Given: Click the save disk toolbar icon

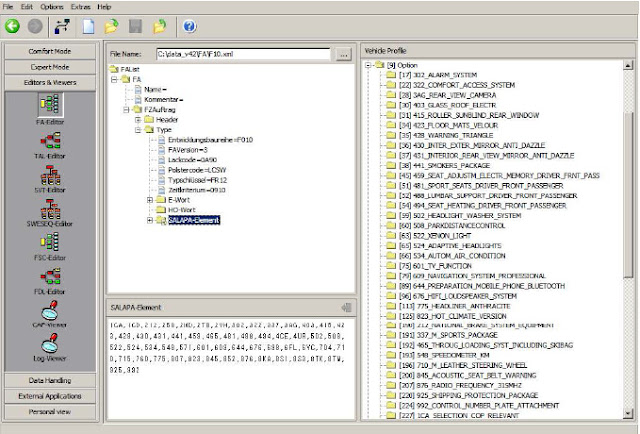Looking at the screenshot, I should click(135, 26).
